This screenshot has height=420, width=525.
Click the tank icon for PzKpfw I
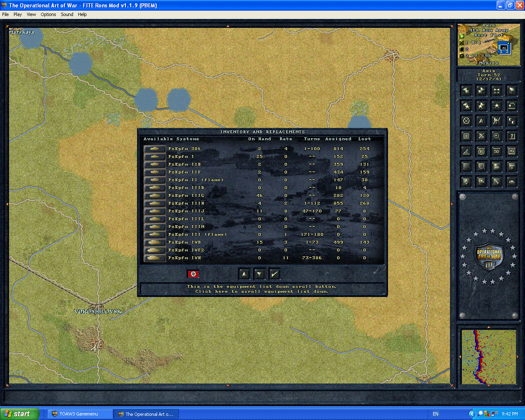point(155,157)
